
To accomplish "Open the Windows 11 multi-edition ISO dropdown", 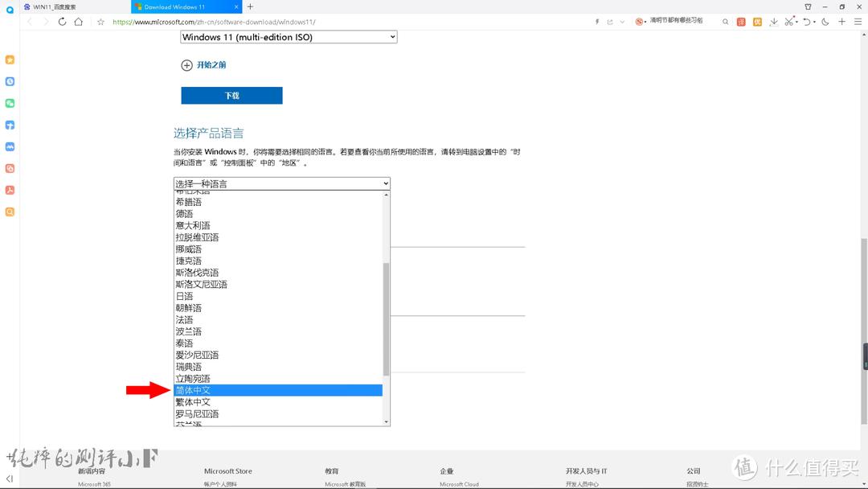I will (287, 36).
